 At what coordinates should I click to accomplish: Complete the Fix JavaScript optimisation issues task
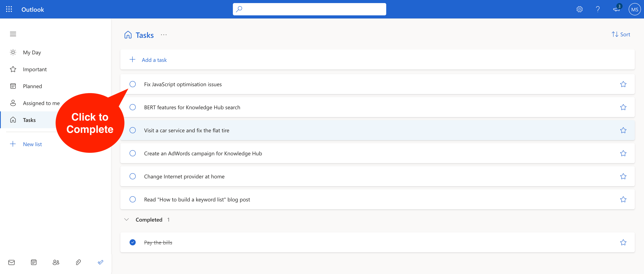[x=132, y=84]
